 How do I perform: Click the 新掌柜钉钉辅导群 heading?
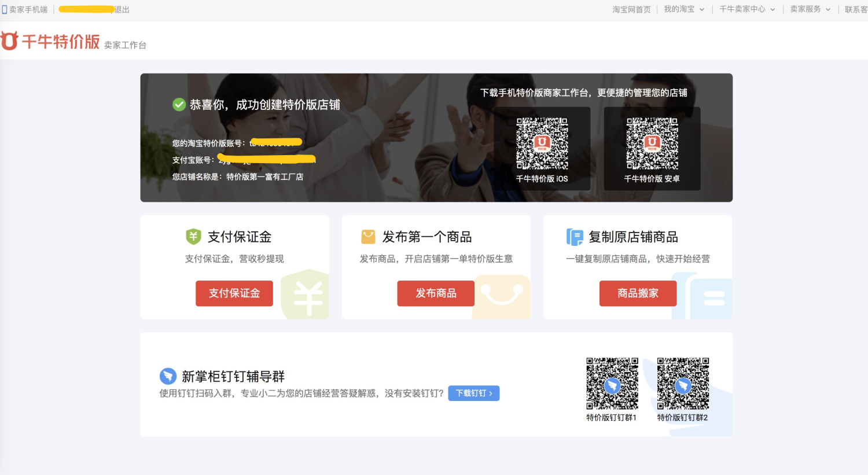pos(233,377)
